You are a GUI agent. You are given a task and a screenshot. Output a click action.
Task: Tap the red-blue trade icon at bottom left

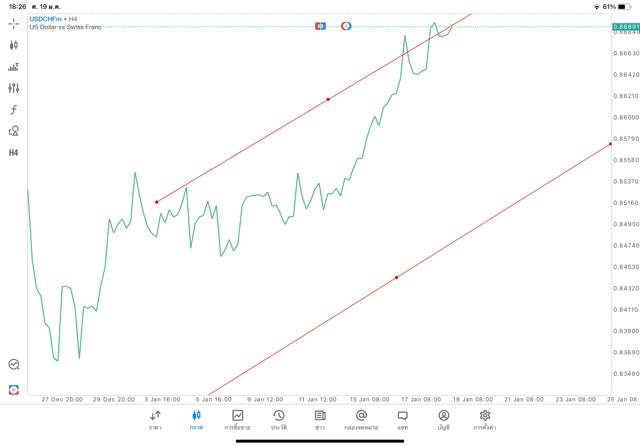14,389
